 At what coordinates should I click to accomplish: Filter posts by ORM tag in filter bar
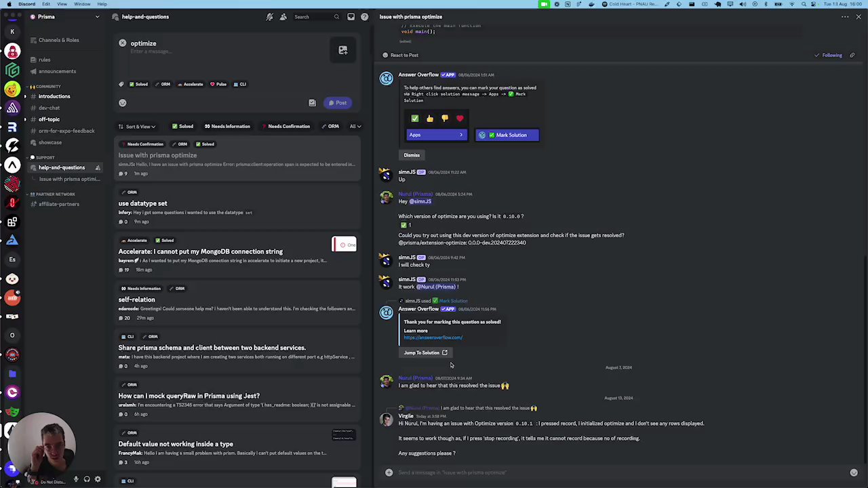click(330, 126)
